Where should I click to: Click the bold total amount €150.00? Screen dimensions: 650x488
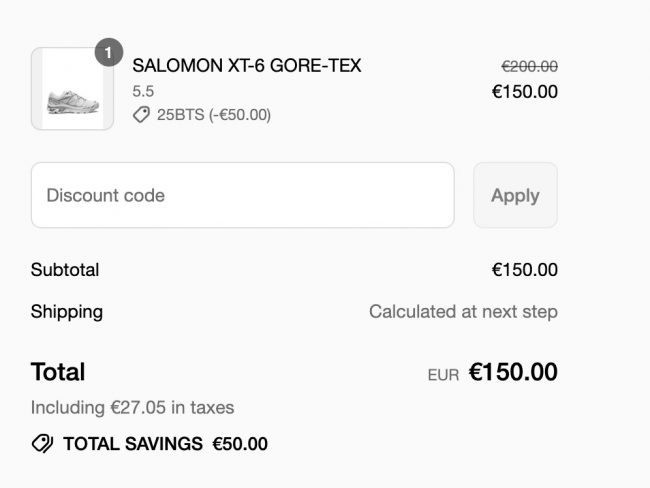513,371
